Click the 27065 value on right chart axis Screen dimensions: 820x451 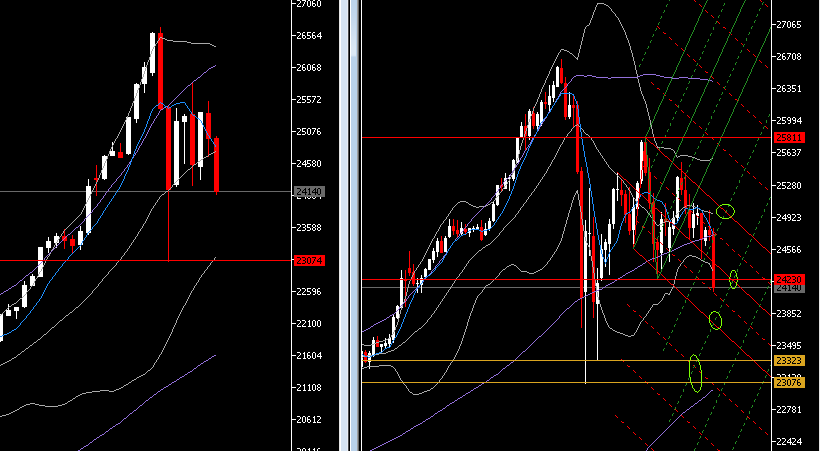(790, 25)
